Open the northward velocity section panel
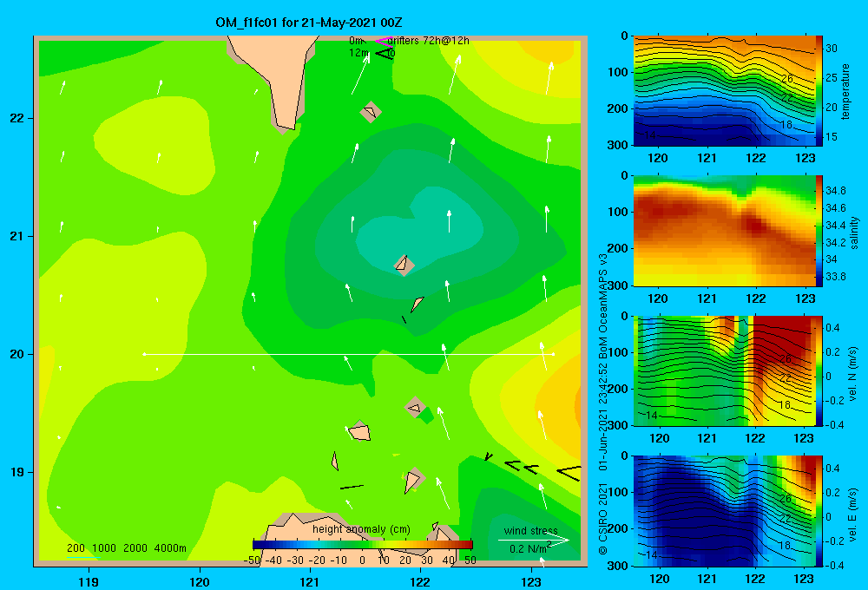This screenshot has height=590, width=868. (x=724, y=370)
